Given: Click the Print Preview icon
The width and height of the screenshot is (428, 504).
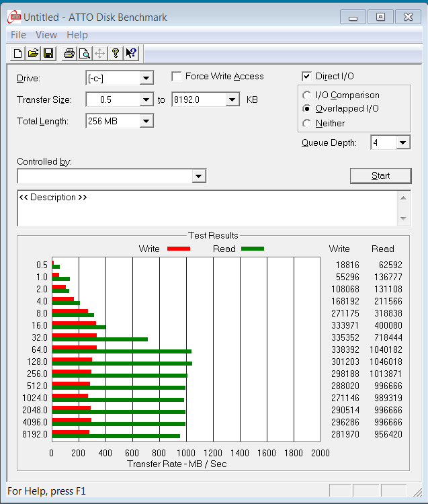Looking at the screenshot, I should [85, 53].
